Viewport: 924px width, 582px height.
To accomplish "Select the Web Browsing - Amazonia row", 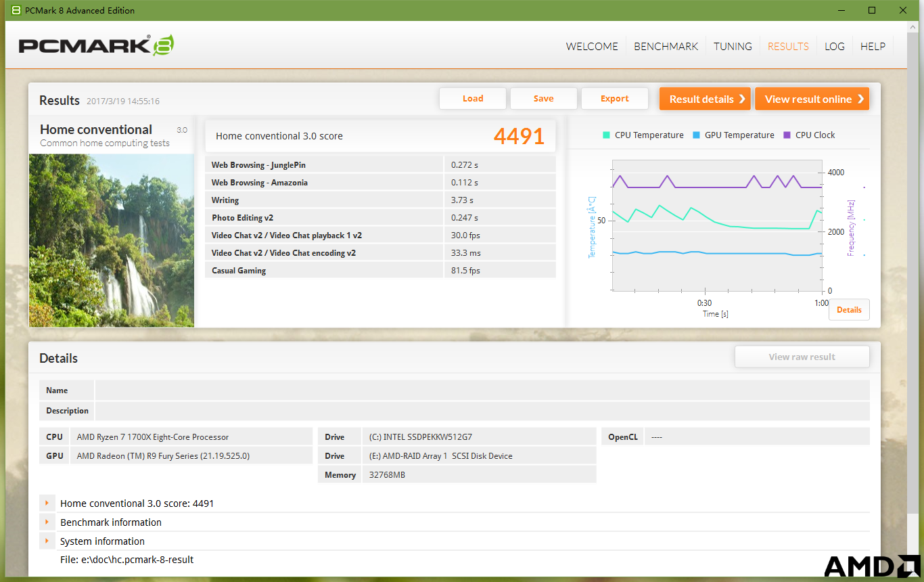I will pyautogui.click(x=380, y=183).
